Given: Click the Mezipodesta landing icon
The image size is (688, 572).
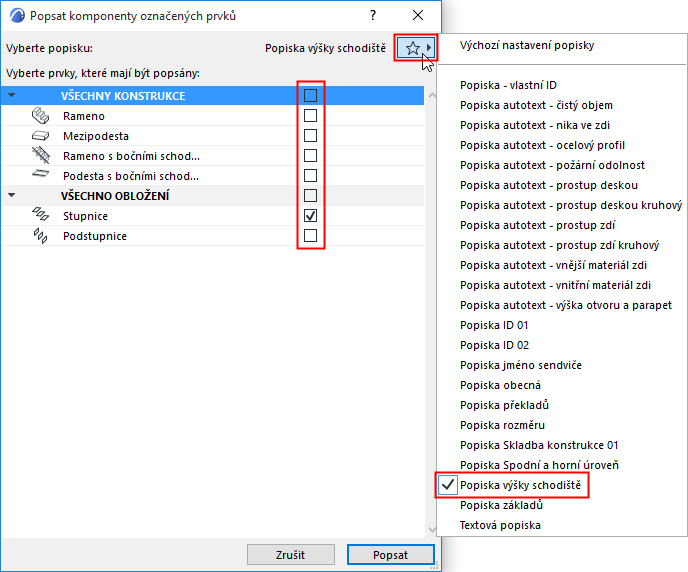Looking at the screenshot, I should coord(41,136).
